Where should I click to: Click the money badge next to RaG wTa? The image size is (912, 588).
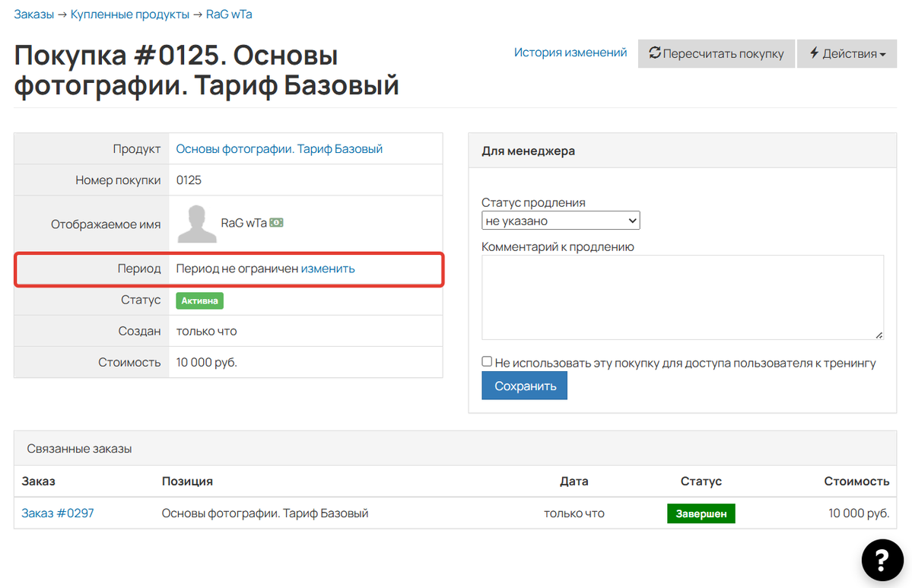pyautogui.click(x=276, y=223)
